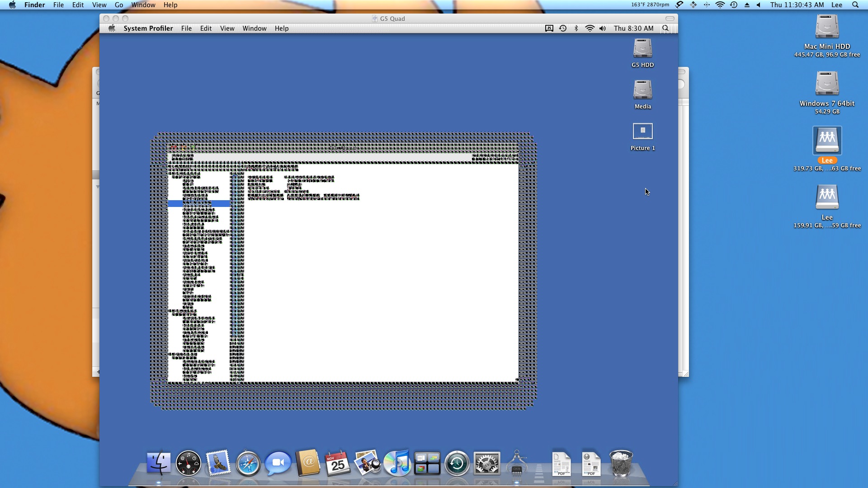This screenshot has width=868, height=488.
Task: Open Mail in the remote Dock
Action: point(218,464)
